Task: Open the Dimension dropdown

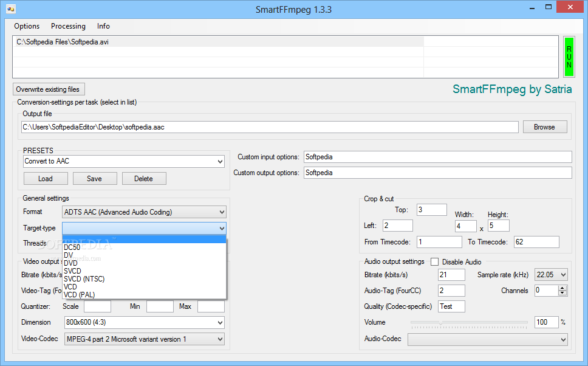Action: [145, 322]
